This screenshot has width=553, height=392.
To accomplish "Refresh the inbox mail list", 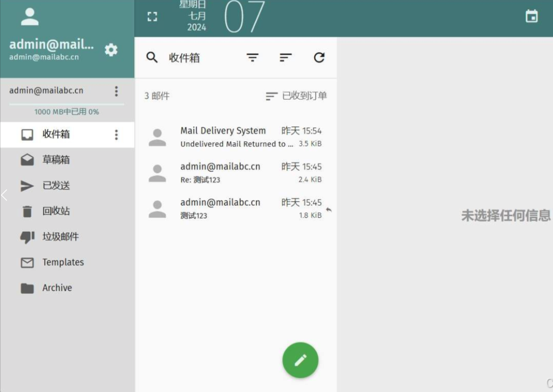I will pyautogui.click(x=319, y=58).
